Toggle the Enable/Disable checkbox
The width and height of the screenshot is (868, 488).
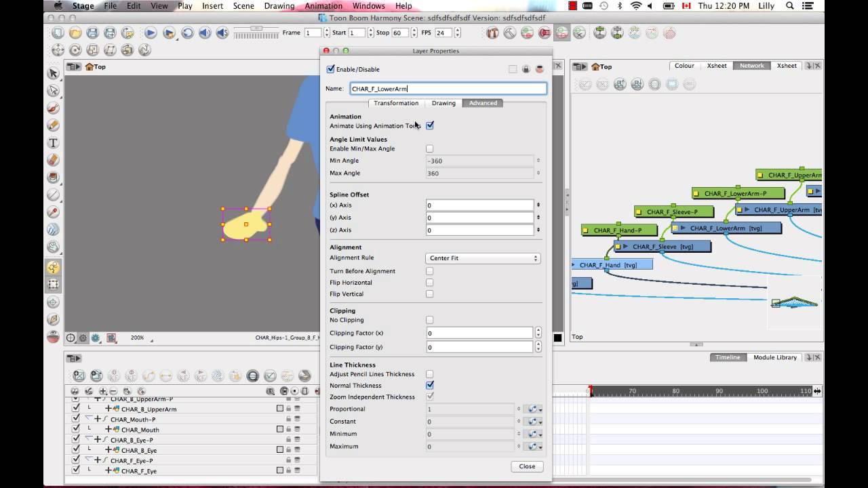pyautogui.click(x=330, y=69)
